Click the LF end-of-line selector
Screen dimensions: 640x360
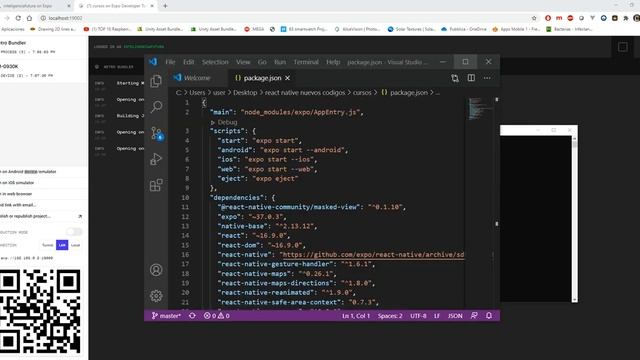coord(437,316)
